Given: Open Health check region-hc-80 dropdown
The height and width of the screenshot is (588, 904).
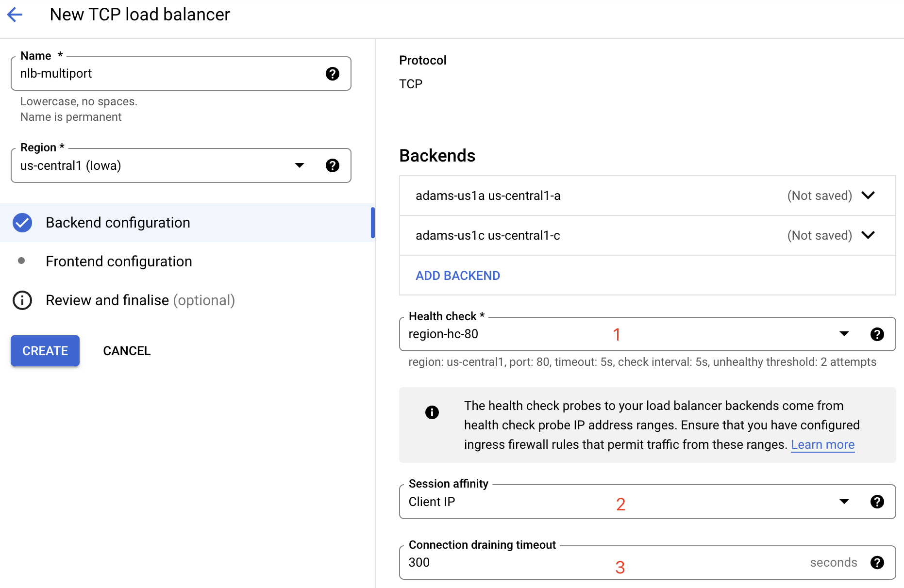Looking at the screenshot, I should 844,334.
